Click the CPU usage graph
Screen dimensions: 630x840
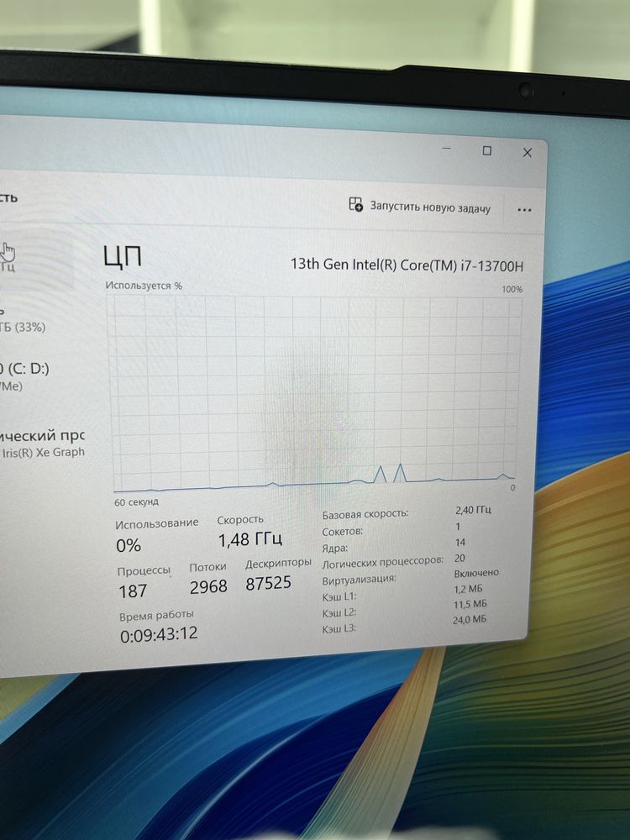(x=315, y=392)
